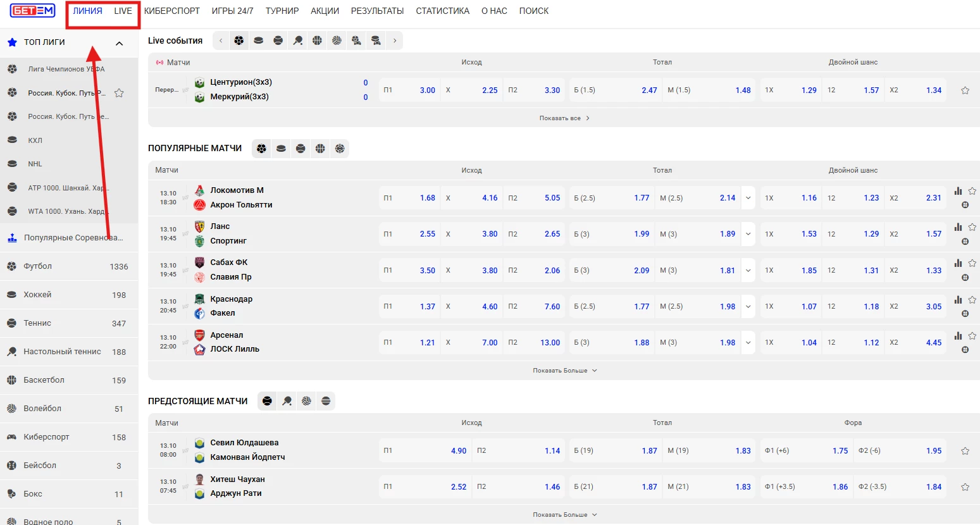Select volleyball icon in Live события

coord(337,40)
